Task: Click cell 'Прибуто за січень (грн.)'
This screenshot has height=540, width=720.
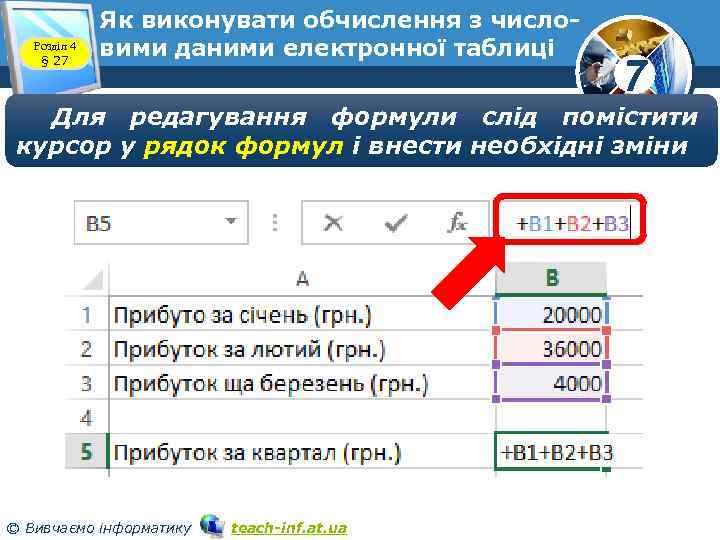Action: coord(302,315)
